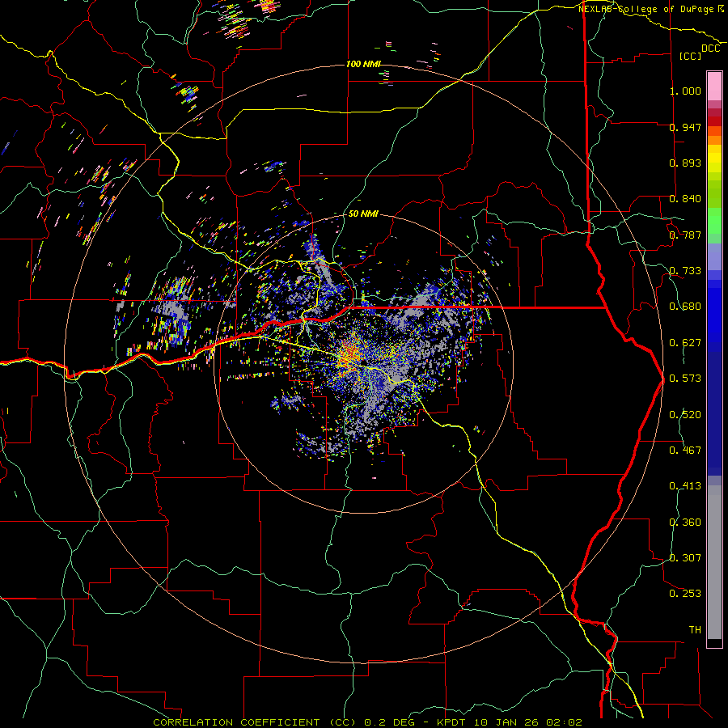Click the 0.467 scale value
Image resolution: width=728 pixels, height=728 pixels.
(685, 451)
